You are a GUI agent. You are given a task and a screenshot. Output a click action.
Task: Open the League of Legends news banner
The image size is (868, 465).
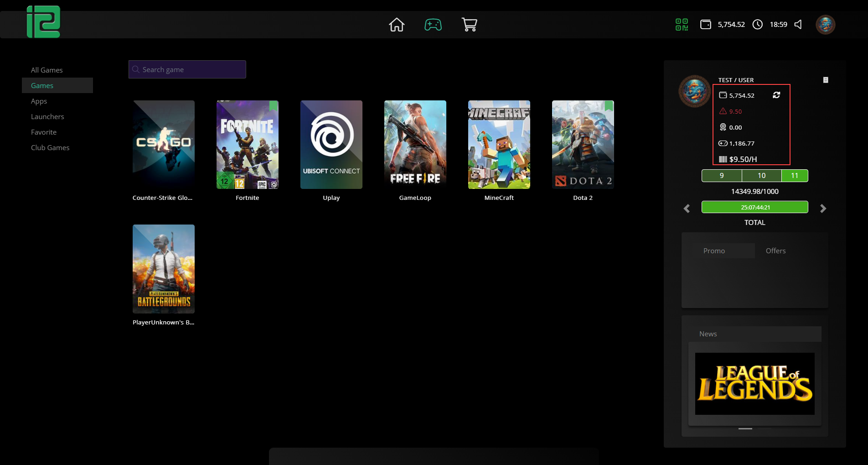point(755,384)
